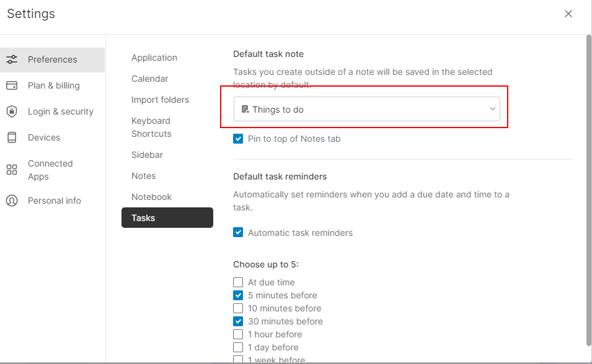Uncheck Pin to top of Notes tab

click(x=238, y=139)
